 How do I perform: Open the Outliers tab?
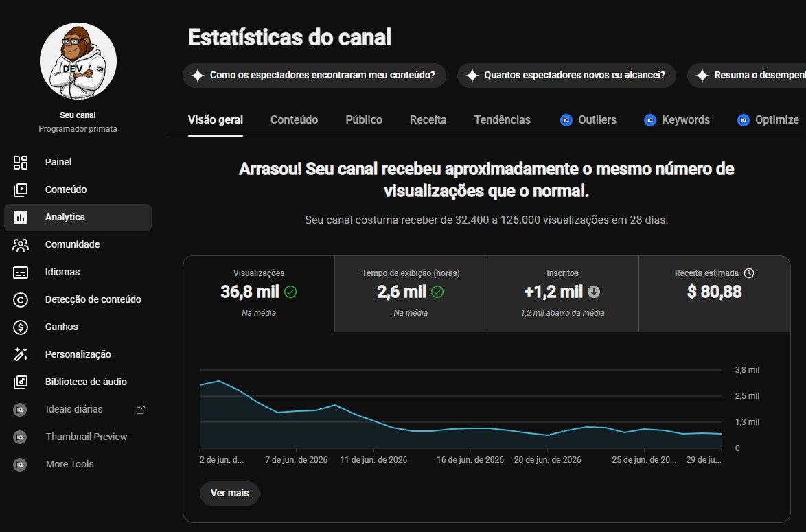(x=588, y=119)
